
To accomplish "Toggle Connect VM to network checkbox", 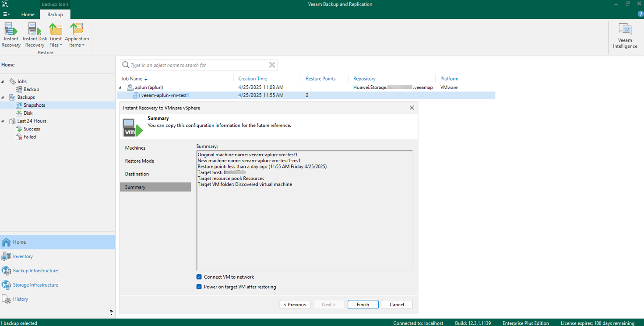I will [x=199, y=277].
